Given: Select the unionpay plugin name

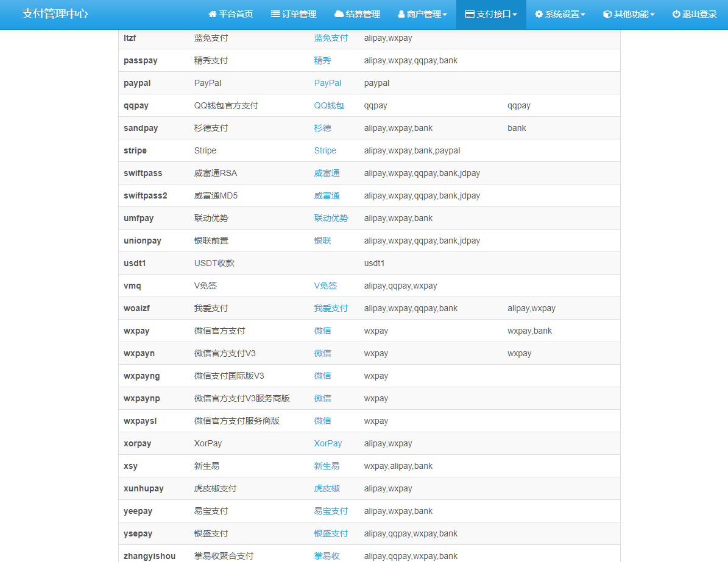Looking at the screenshot, I should tap(142, 241).
